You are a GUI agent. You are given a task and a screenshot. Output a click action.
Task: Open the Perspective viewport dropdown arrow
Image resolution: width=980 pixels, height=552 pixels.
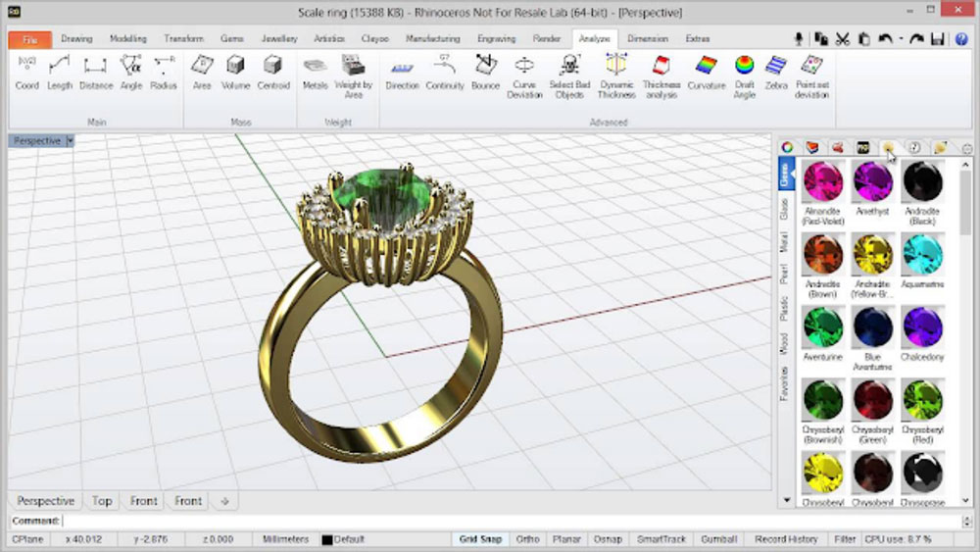tap(71, 141)
